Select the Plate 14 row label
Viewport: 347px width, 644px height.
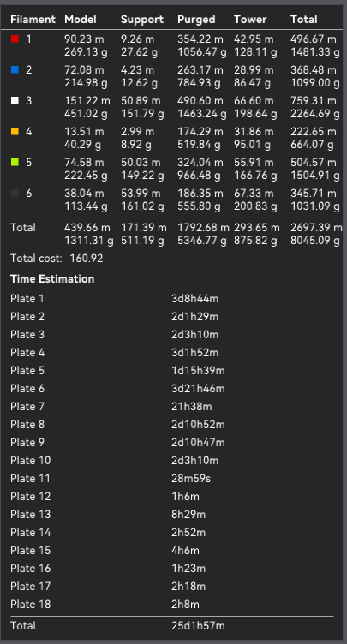(x=31, y=533)
